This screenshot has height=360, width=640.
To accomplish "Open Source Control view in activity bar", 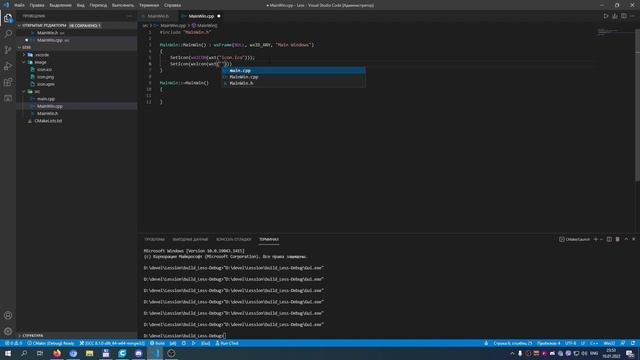I will [x=8, y=50].
